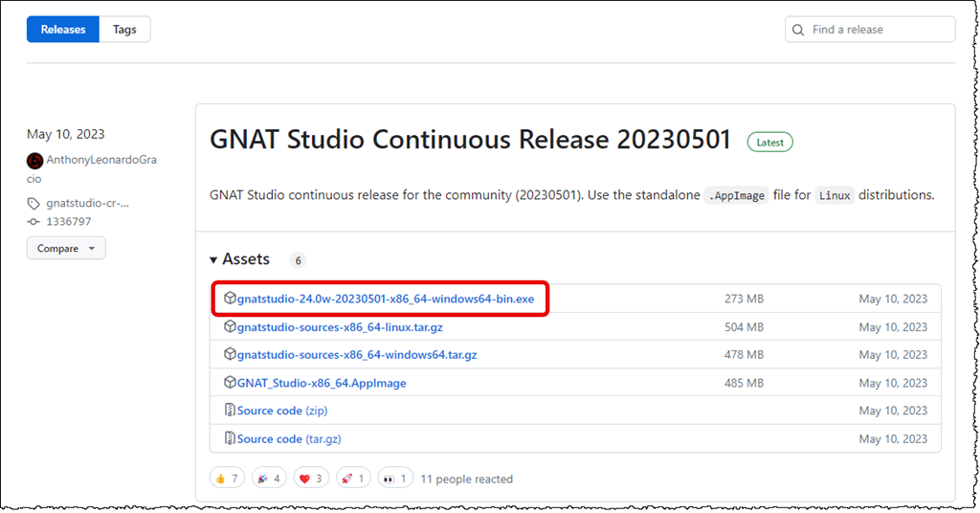This screenshot has height=513, width=980.
Task: Click the Assets count badge 6
Action: tap(299, 260)
